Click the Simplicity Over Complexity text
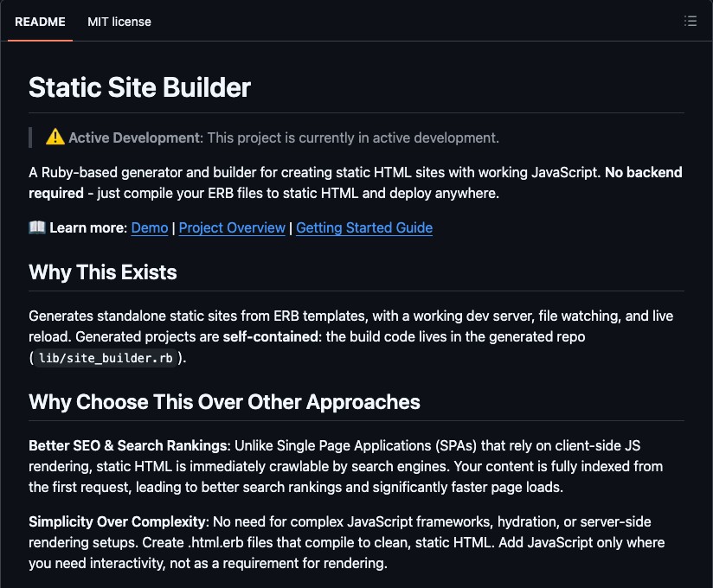The image size is (713, 588). (x=117, y=521)
